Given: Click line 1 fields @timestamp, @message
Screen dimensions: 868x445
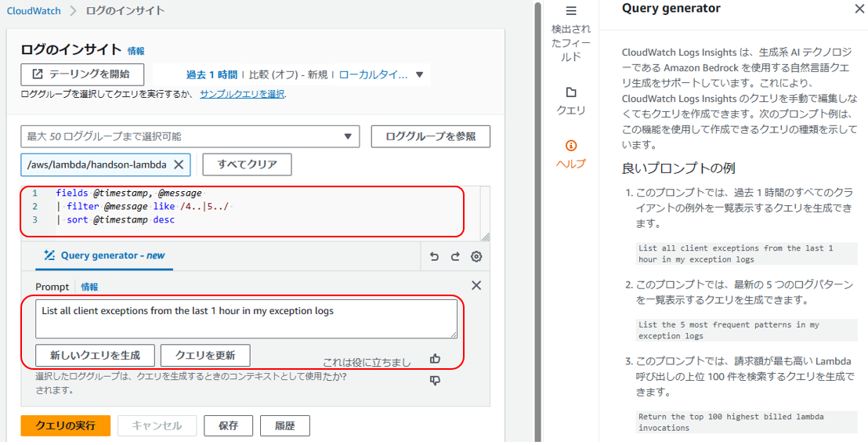Looking at the screenshot, I should [129, 194].
